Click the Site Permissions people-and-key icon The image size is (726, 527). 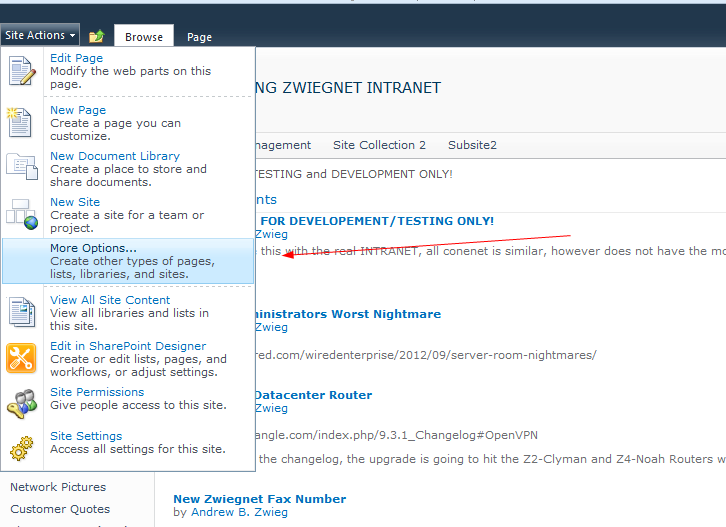22,404
